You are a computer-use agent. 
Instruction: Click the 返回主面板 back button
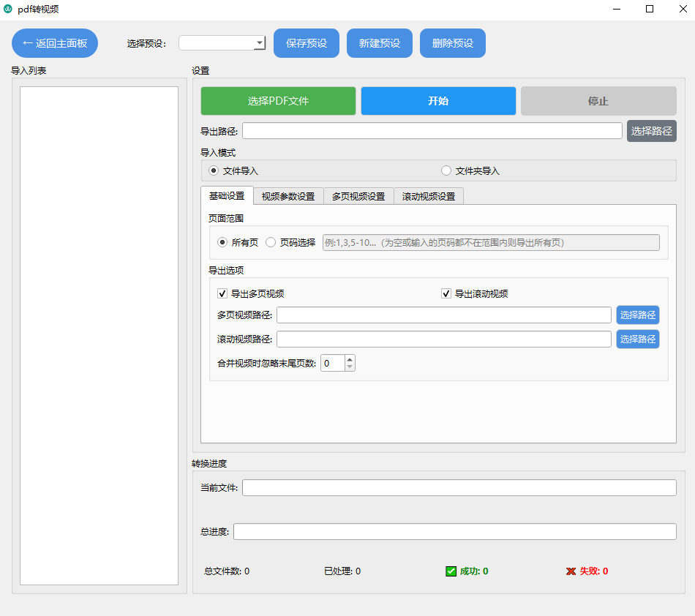click(55, 43)
